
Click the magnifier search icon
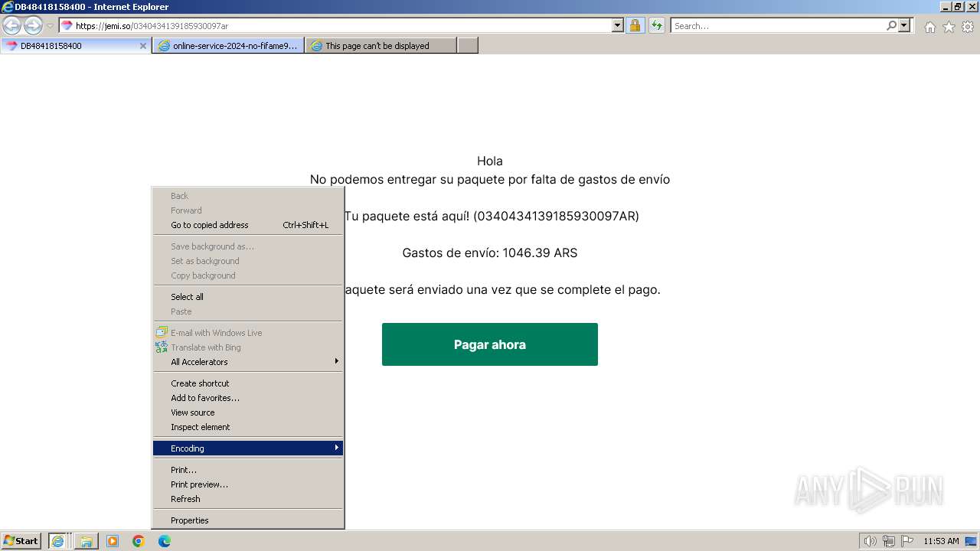[891, 25]
